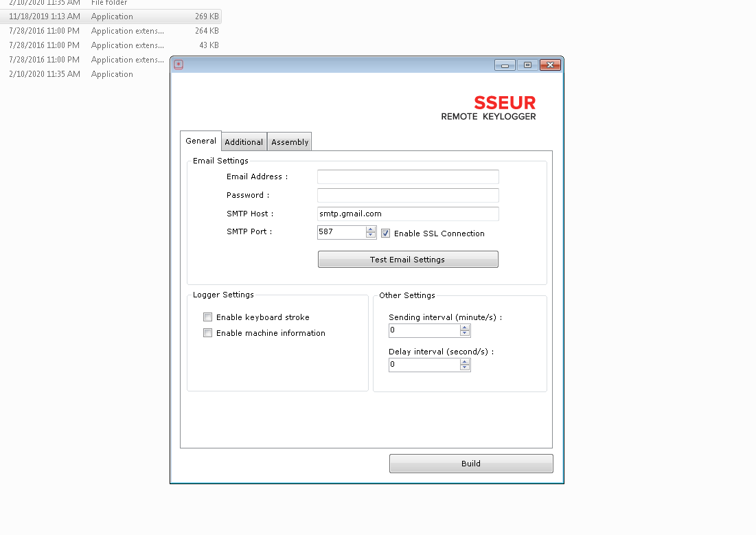Click the SMTP Host field
The width and height of the screenshot is (756, 535).
coord(408,214)
